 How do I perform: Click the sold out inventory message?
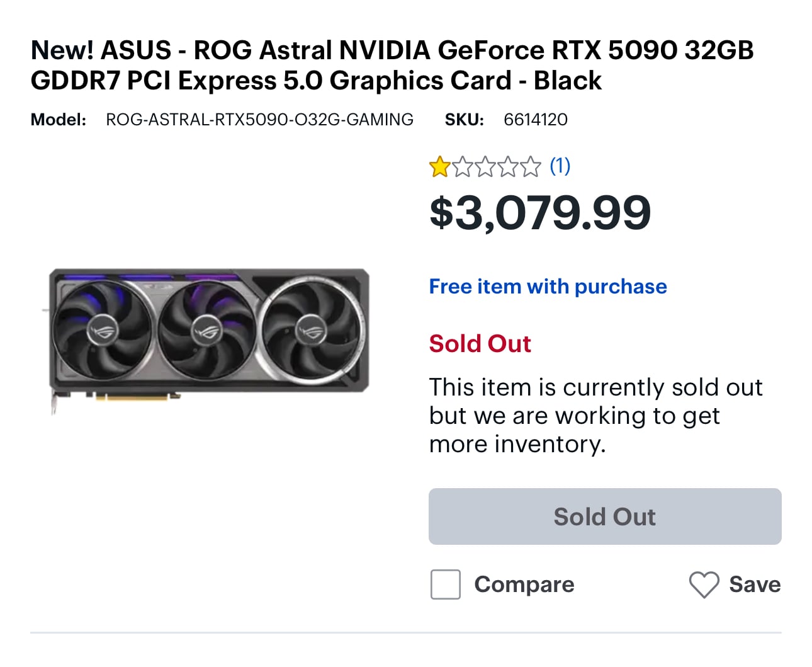tap(595, 416)
